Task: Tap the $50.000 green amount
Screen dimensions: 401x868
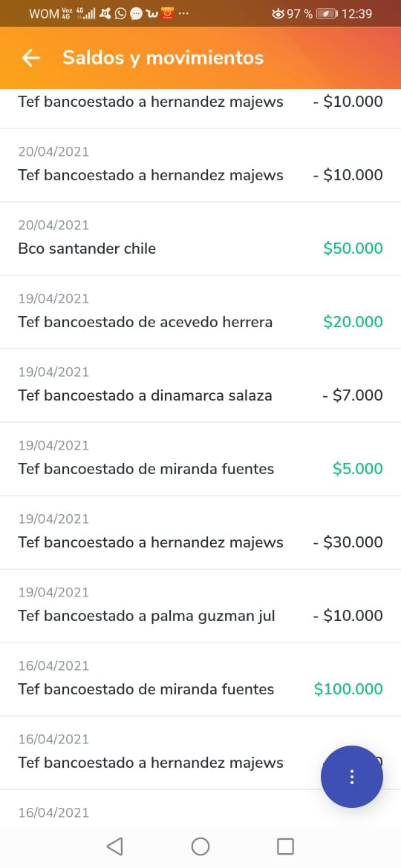Action: point(353,248)
